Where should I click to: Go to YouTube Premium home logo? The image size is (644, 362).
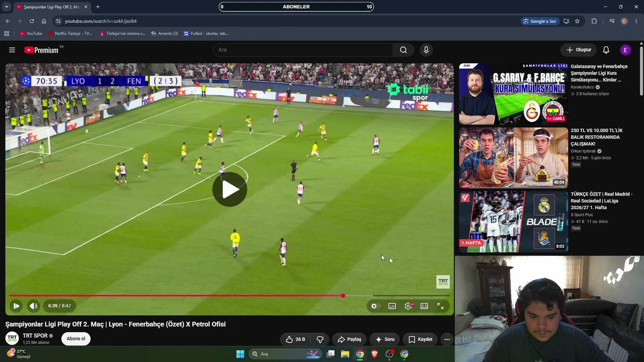coord(42,50)
